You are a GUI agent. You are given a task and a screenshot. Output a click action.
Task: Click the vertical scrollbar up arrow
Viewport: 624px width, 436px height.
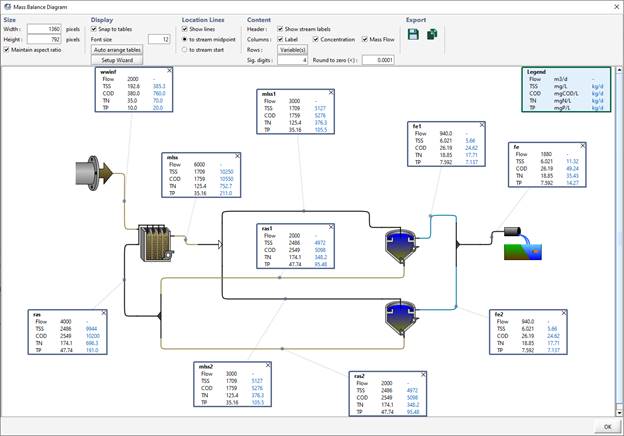pos(620,70)
